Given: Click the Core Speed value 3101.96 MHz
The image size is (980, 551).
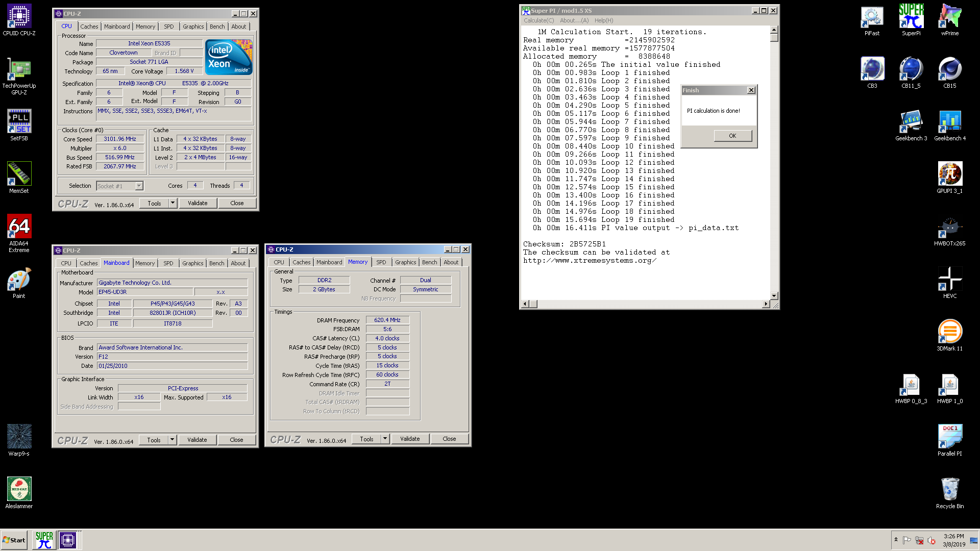Looking at the screenshot, I should pos(120,139).
